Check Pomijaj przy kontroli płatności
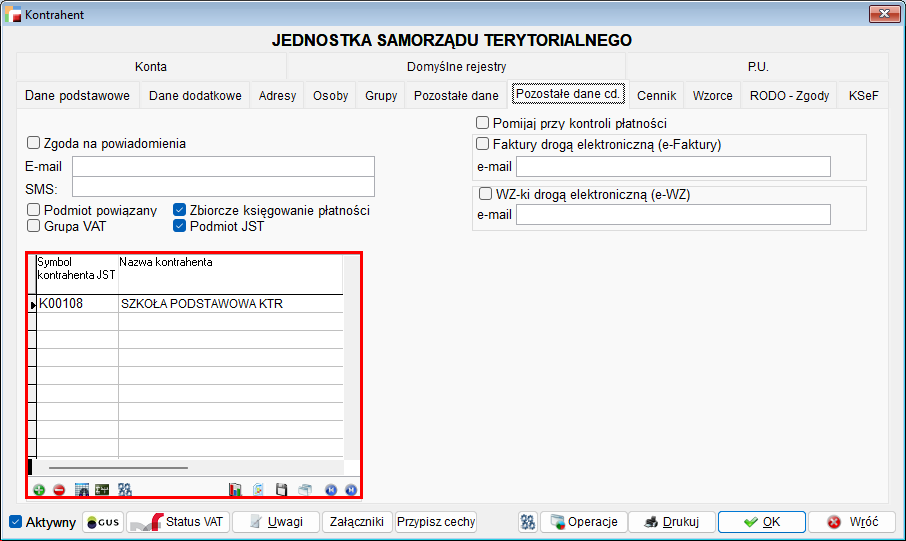This screenshot has height=541, width=906. coord(483,123)
